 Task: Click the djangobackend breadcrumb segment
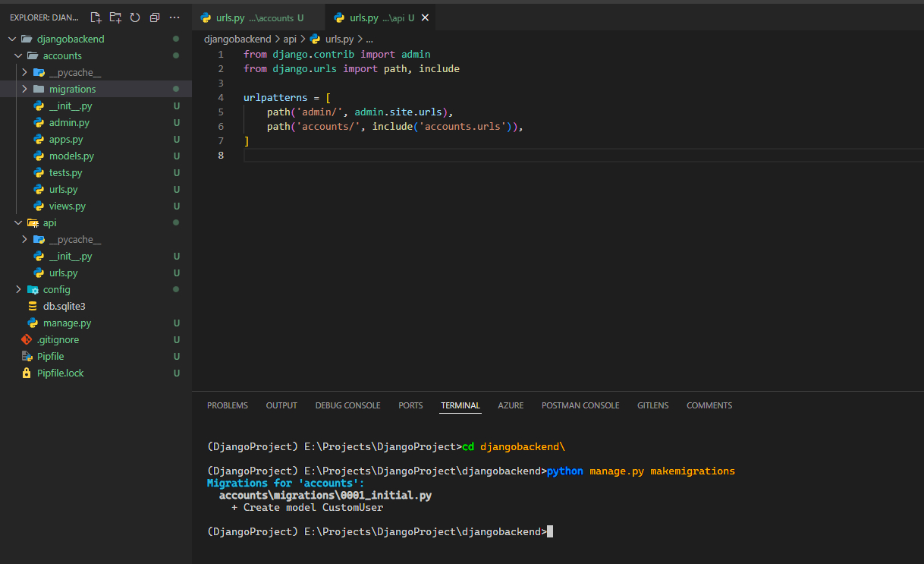point(237,39)
